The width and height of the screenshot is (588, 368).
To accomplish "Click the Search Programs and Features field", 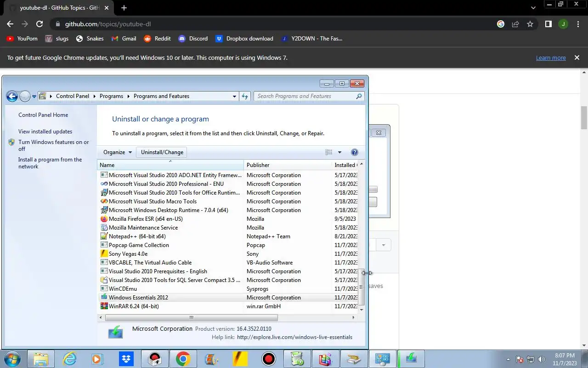I will click(x=309, y=96).
